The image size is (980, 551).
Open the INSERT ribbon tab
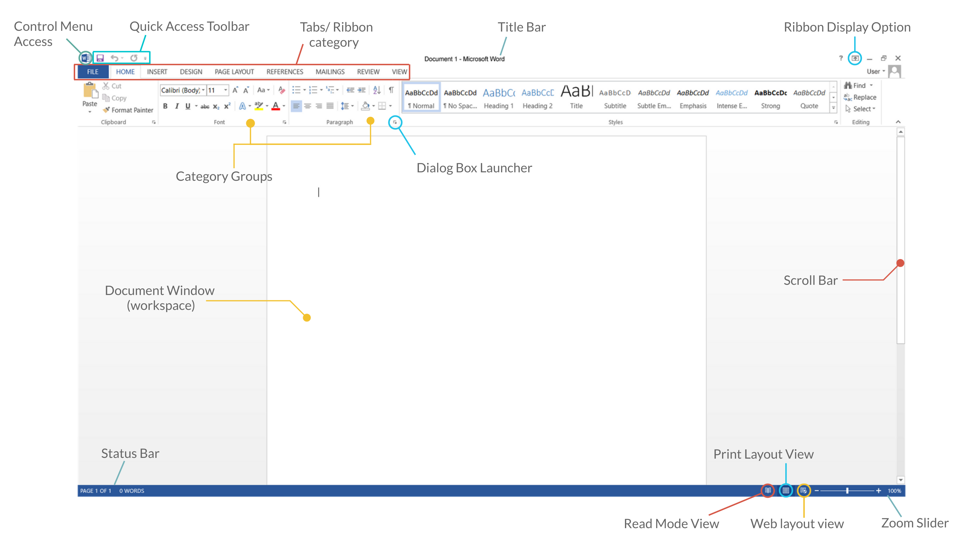pyautogui.click(x=157, y=72)
